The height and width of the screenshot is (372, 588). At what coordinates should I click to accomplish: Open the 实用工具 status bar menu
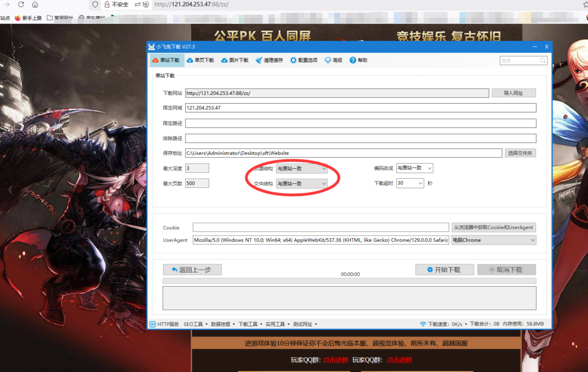278,324
